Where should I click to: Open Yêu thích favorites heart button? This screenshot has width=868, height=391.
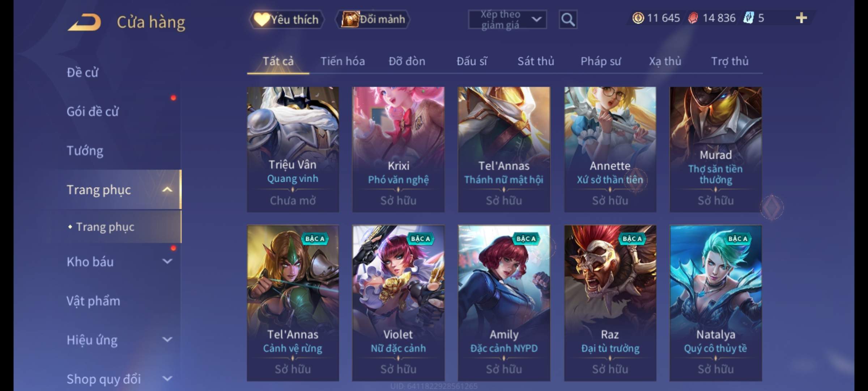point(286,20)
